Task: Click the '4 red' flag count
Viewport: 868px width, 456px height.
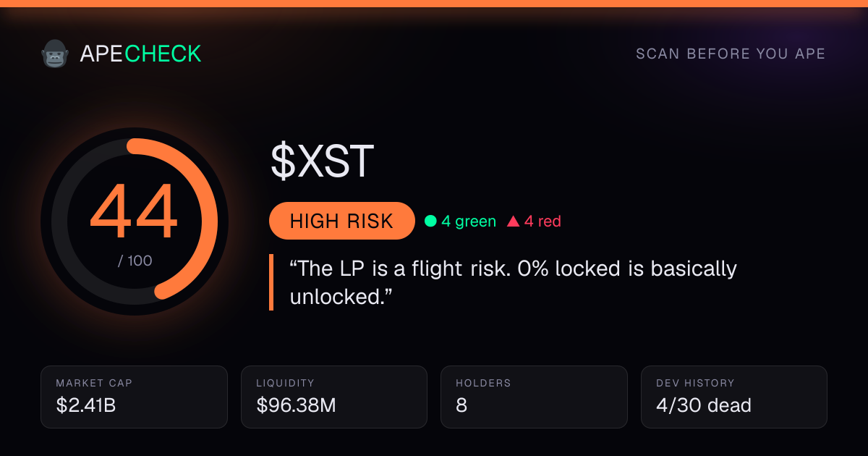Action: pos(542,221)
